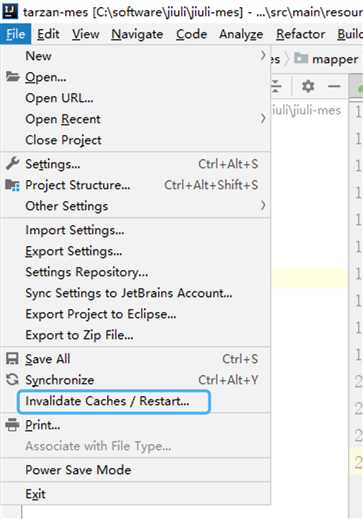
Task: Expand the Other Settings submenu arrow
Action: pos(263,206)
